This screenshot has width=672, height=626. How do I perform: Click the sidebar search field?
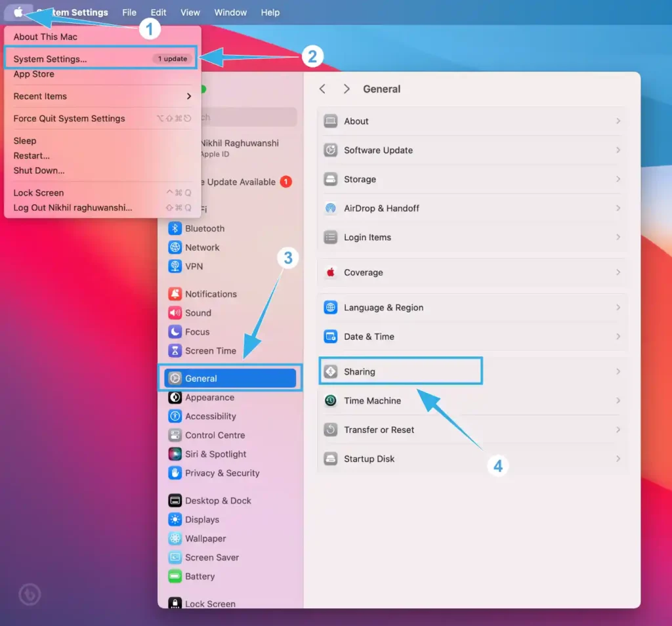(x=249, y=117)
